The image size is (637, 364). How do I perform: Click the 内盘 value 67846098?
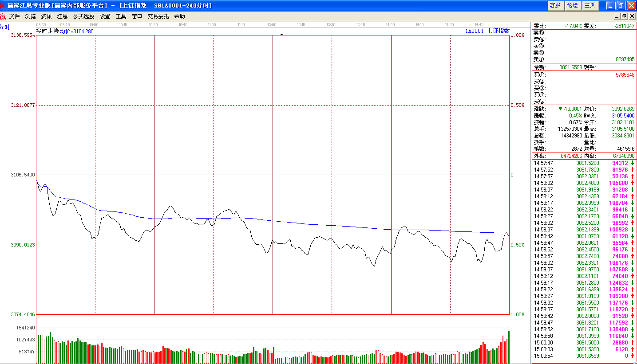click(624, 156)
